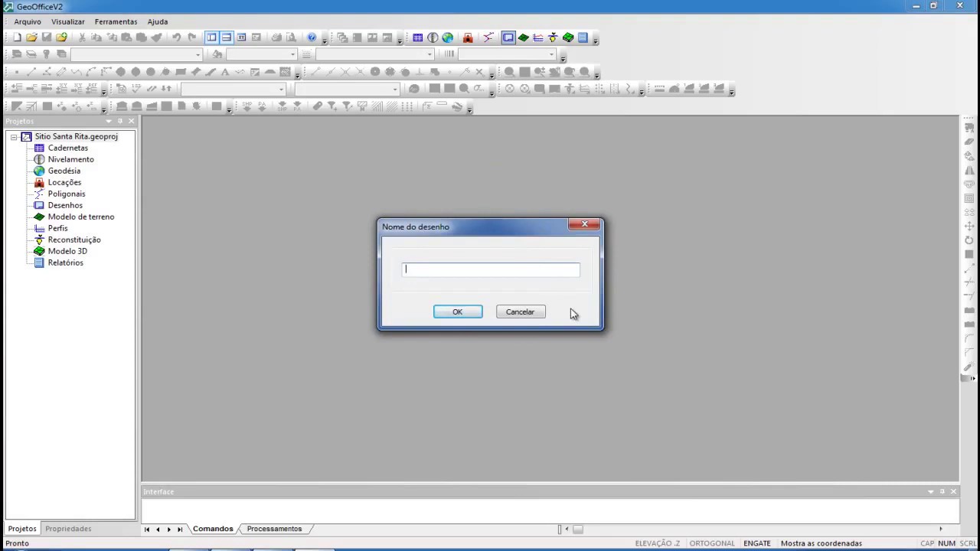Click the green Modelo de terreno toolbar icon
This screenshot has height=551, width=980.
[x=524, y=37]
